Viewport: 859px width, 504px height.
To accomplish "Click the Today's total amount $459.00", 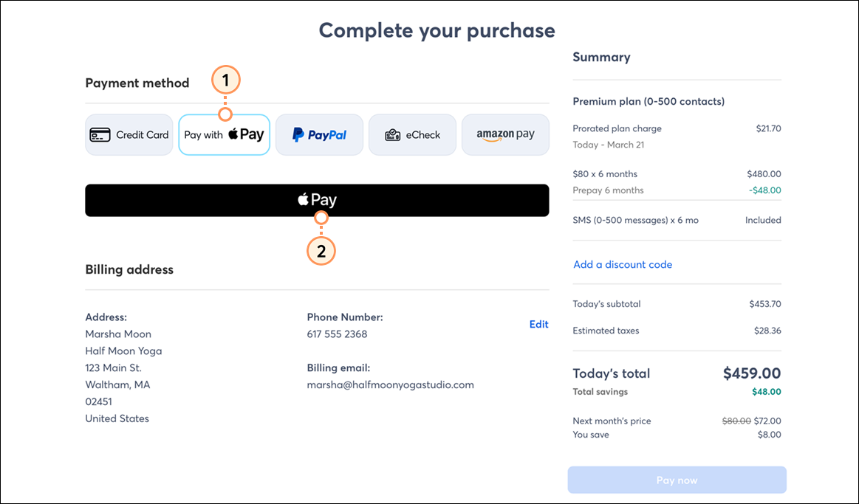I will [752, 373].
